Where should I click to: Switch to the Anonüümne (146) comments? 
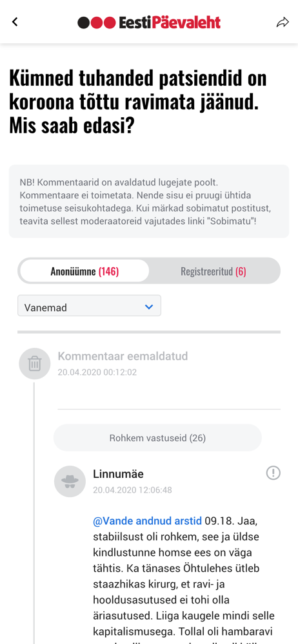(84, 271)
